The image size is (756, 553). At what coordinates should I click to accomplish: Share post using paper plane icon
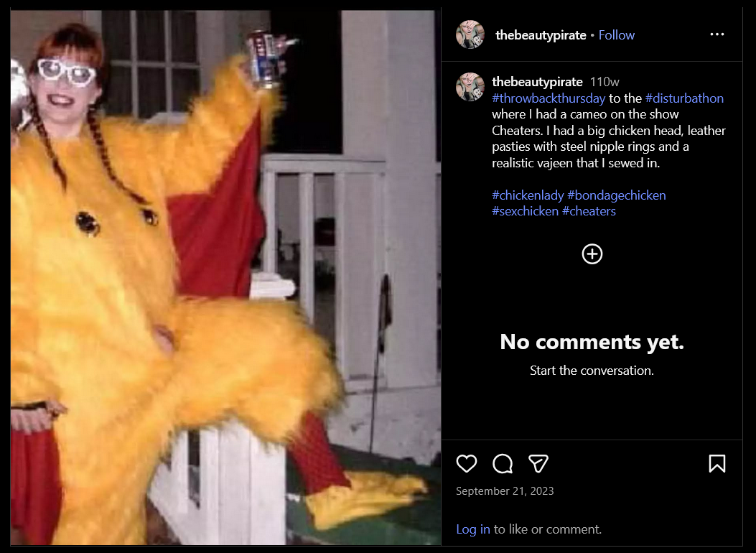coord(538,464)
